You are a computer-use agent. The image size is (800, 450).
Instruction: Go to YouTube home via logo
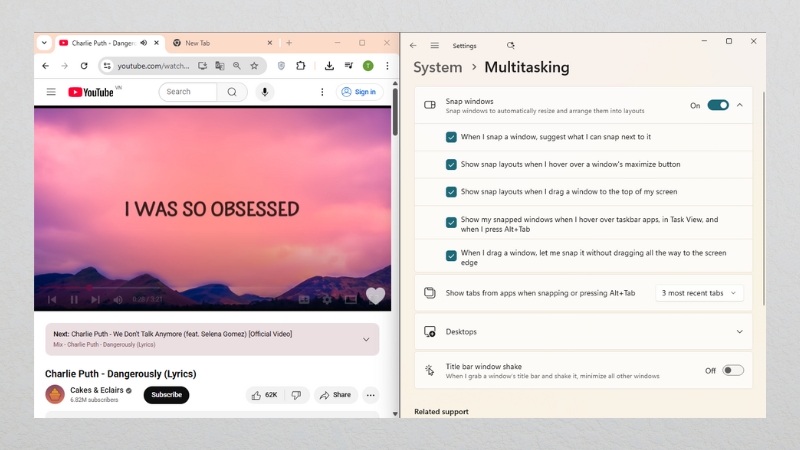click(x=91, y=92)
